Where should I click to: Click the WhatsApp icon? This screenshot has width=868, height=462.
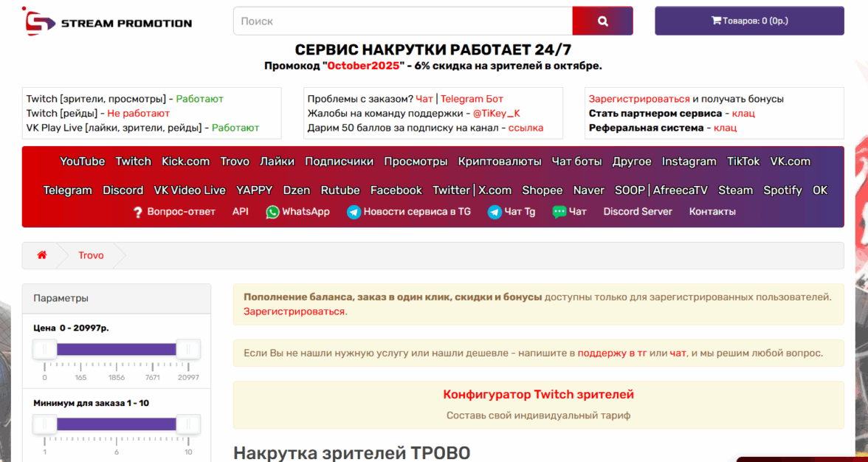[x=272, y=212]
